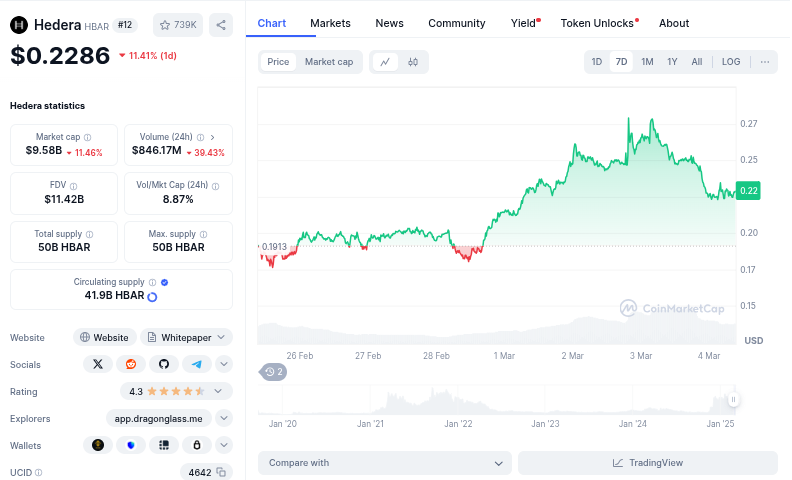
Task: Switch to candlestick chart view
Action: click(413, 62)
